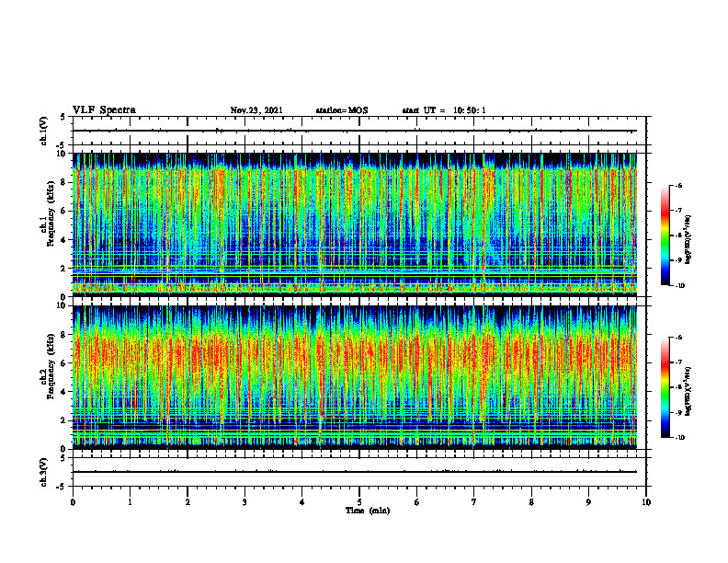Click time axis tick label "2"

tap(188, 502)
